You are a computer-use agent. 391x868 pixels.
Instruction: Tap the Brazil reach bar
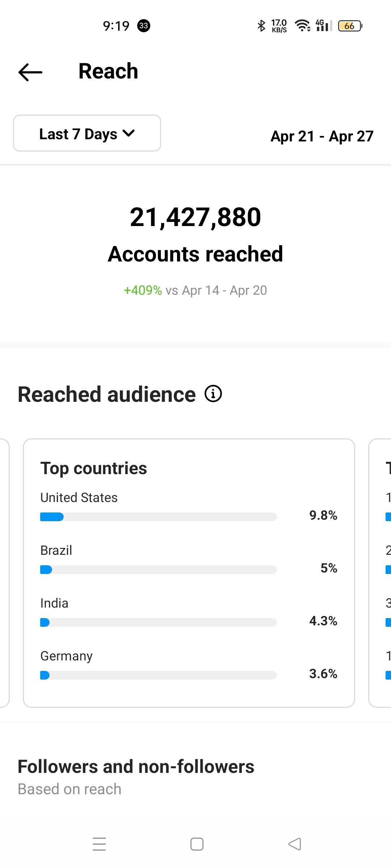(158, 570)
